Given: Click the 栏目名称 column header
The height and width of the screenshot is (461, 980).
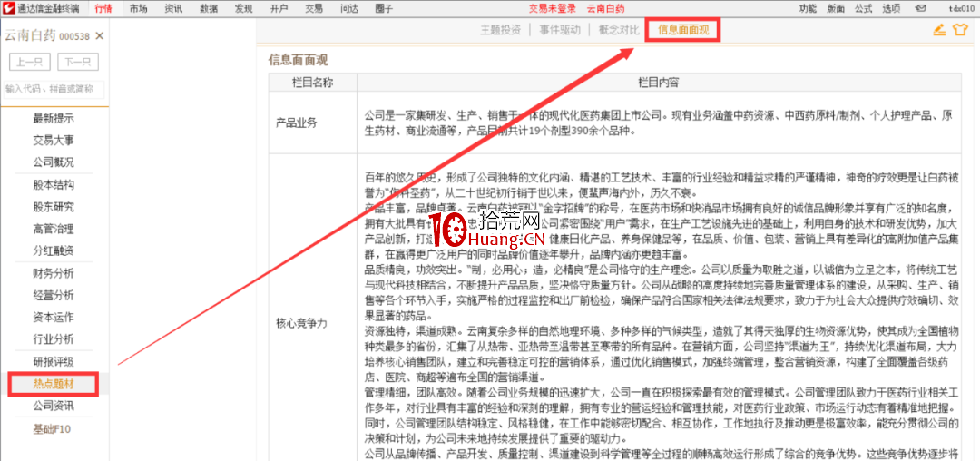Looking at the screenshot, I should point(312,83).
